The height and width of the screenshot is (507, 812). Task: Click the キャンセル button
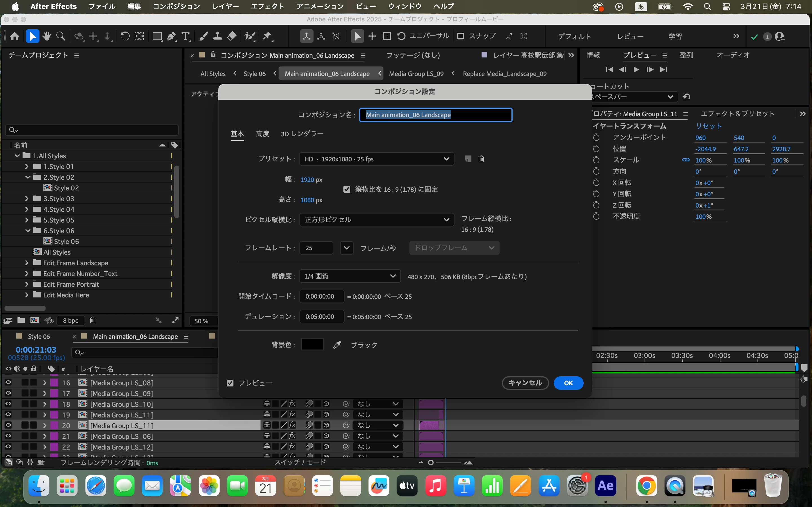point(525,383)
